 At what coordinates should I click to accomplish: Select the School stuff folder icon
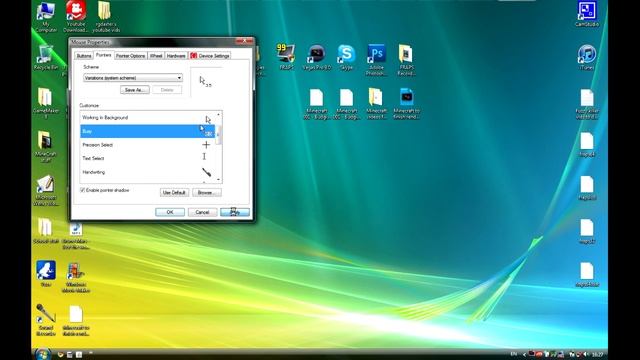[x=46, y=231]
